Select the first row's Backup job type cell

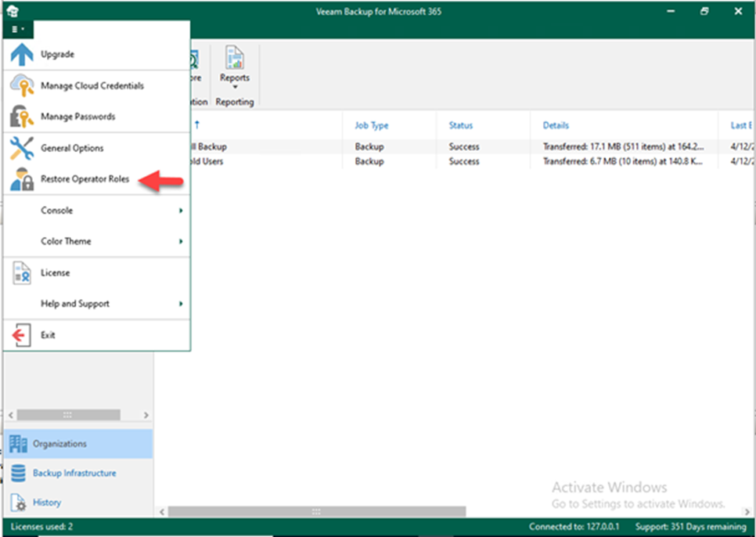pyautogui.click(x=369, y=146)
